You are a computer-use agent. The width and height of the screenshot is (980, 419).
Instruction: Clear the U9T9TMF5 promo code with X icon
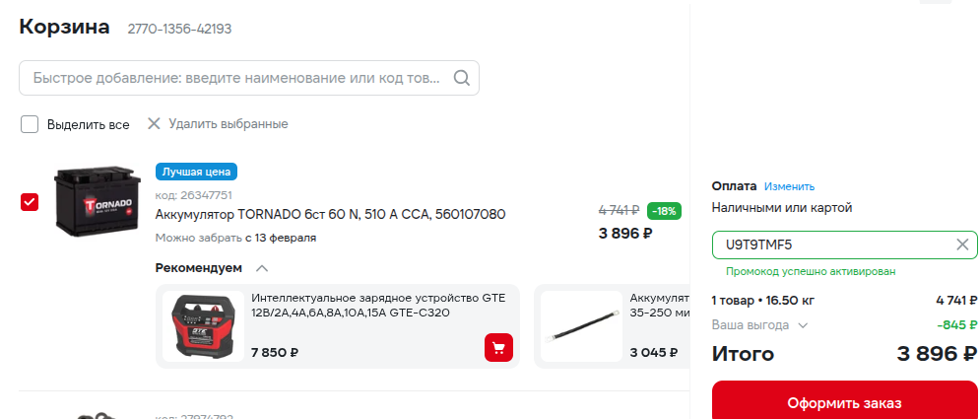(x=962, y=244)
